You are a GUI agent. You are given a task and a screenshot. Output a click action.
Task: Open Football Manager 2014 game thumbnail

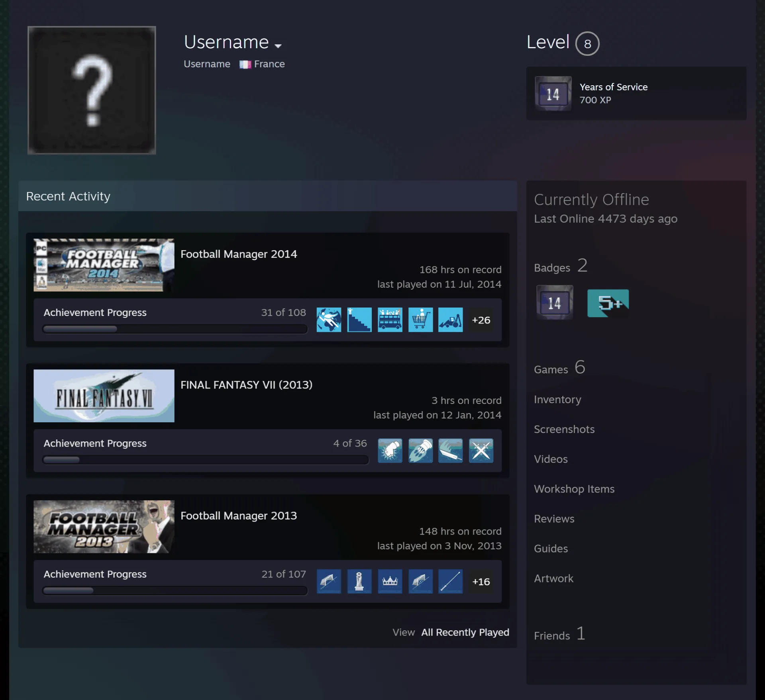pyautogui.click(x=104, y=265)
